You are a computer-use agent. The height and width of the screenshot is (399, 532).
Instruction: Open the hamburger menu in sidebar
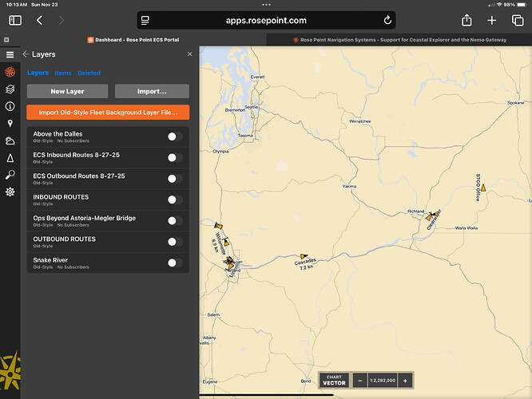pos(10,54)
